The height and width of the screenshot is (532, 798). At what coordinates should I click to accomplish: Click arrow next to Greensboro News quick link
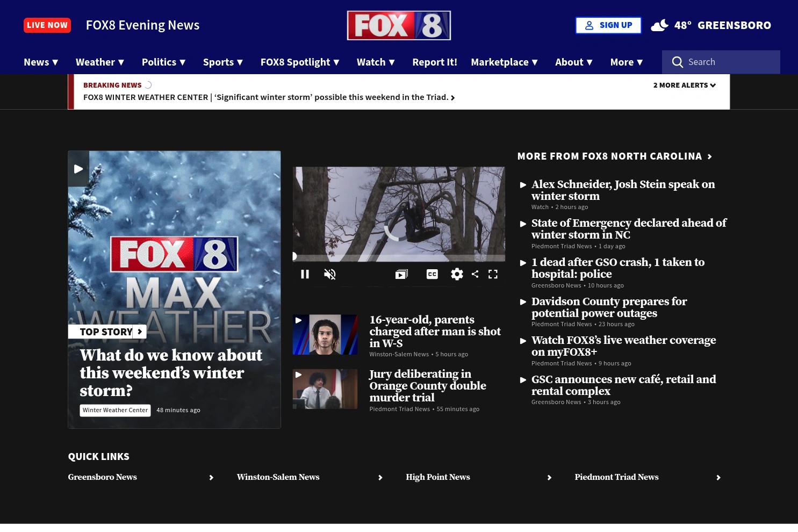211,478
